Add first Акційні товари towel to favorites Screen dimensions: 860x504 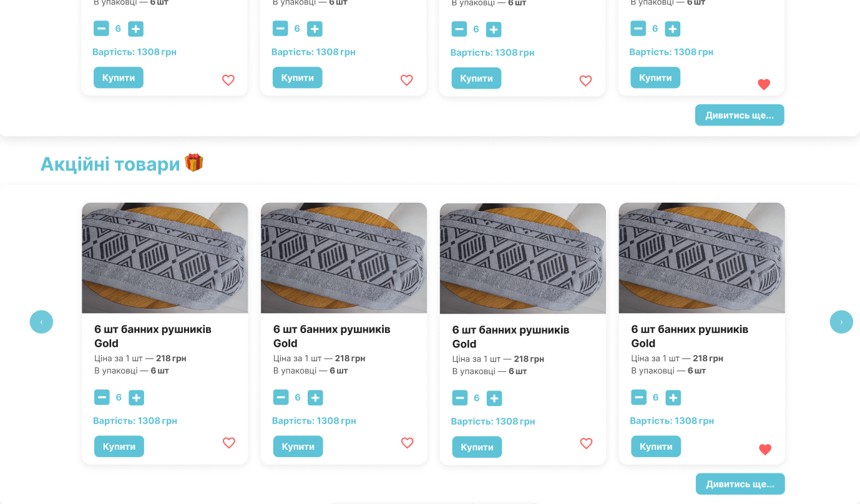[x=229, y=443]
